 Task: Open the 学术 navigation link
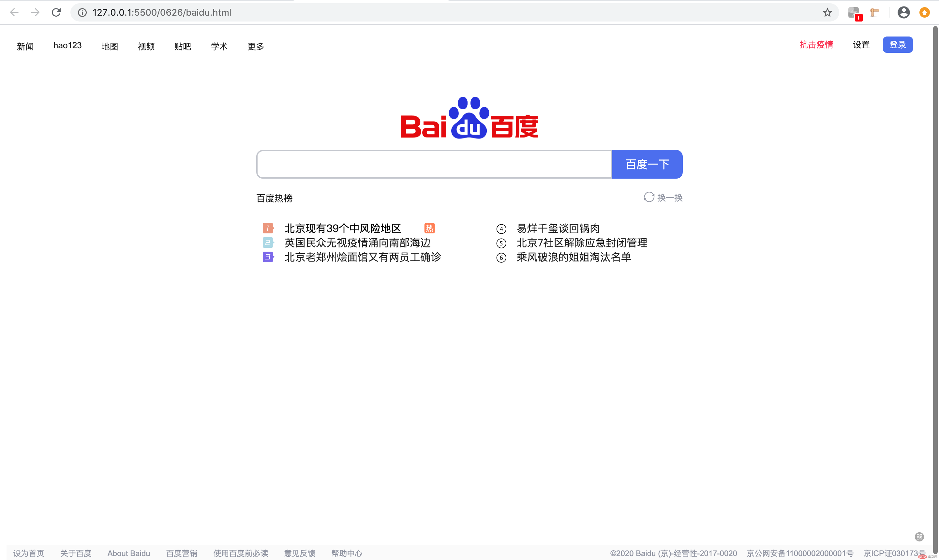219,46
